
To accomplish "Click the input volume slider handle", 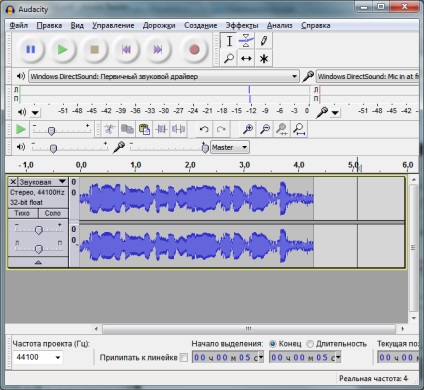I will 205,148.
